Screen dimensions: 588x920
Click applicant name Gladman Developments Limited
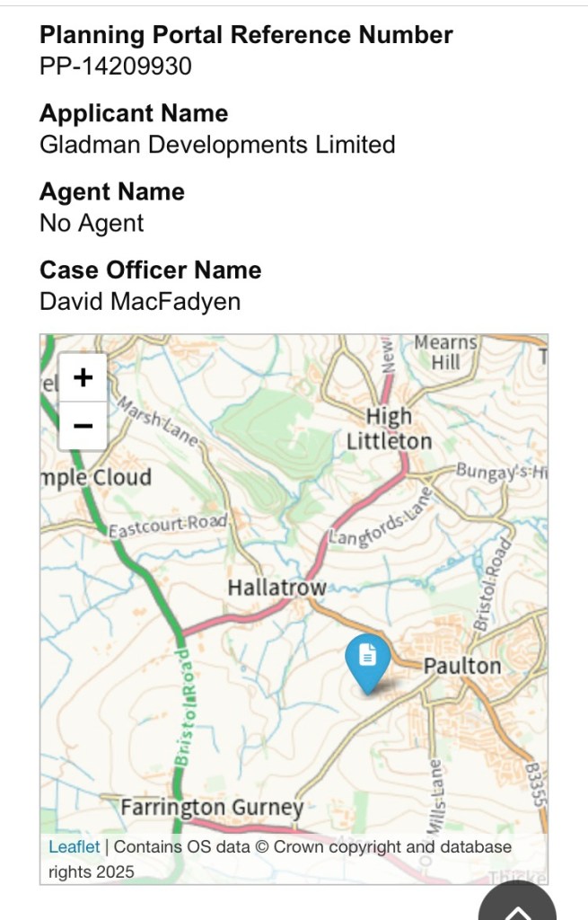coord(217,145)
